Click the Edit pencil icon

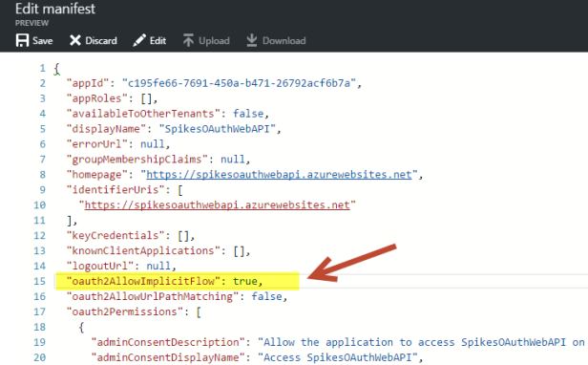pyautogui.click(x=139, y=40)
